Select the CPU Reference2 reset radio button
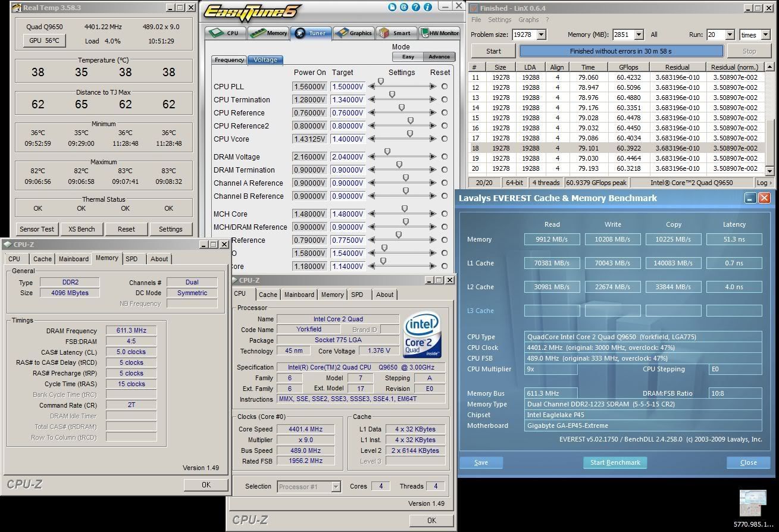 (445, 126)
